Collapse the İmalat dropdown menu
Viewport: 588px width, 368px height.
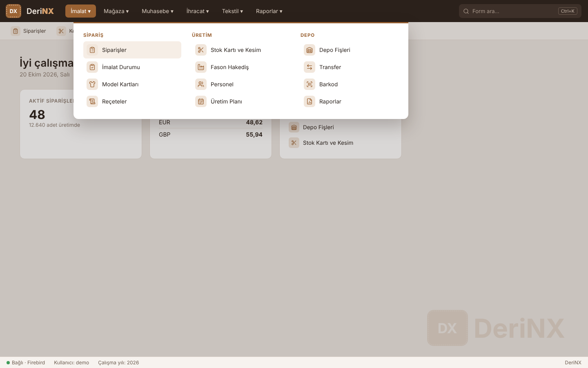pos(80,11)
